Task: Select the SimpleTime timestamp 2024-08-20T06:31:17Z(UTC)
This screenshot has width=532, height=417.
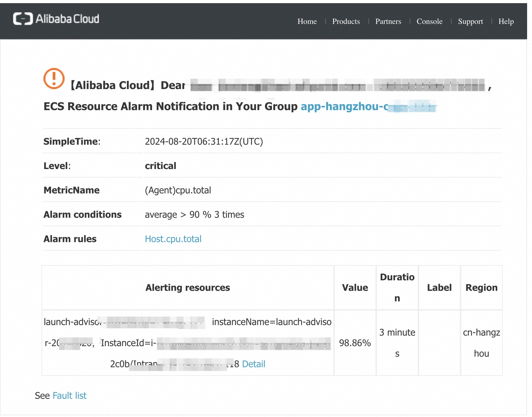Action: [204, 141]
